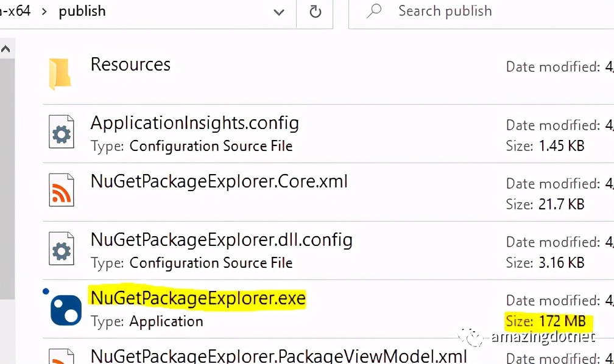The width and height of the screenshot is (614, 364).
Task: Select the NuGetPackageExplorer.PackageViewModel.xml file name
Action: coord(278,355)
